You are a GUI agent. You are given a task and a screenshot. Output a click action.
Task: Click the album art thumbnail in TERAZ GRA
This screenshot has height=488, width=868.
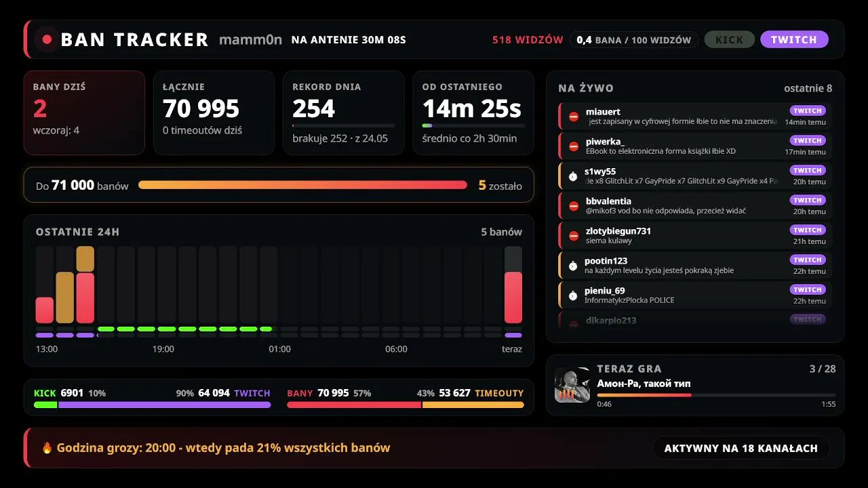tap(572, 385)
